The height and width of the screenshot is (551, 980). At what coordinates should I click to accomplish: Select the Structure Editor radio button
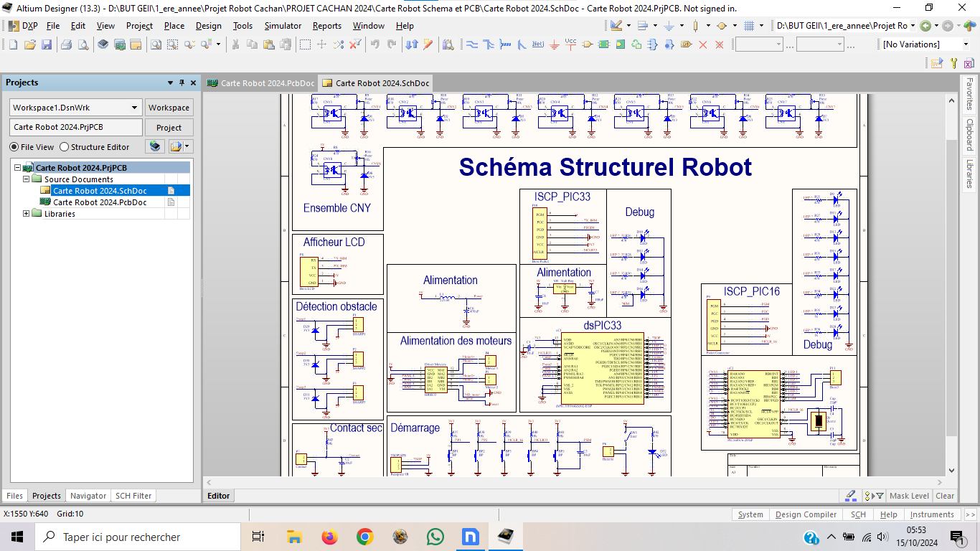[x=65, y=147]
